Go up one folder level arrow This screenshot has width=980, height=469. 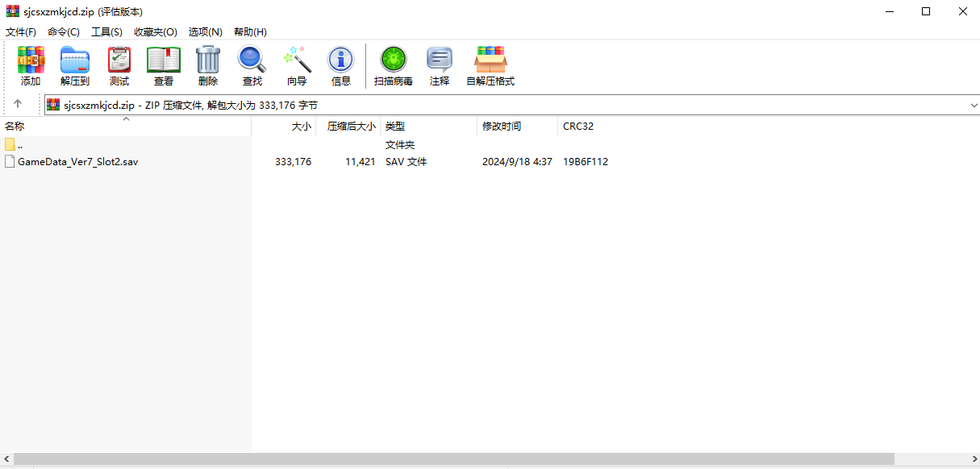(x=18, y=104)
